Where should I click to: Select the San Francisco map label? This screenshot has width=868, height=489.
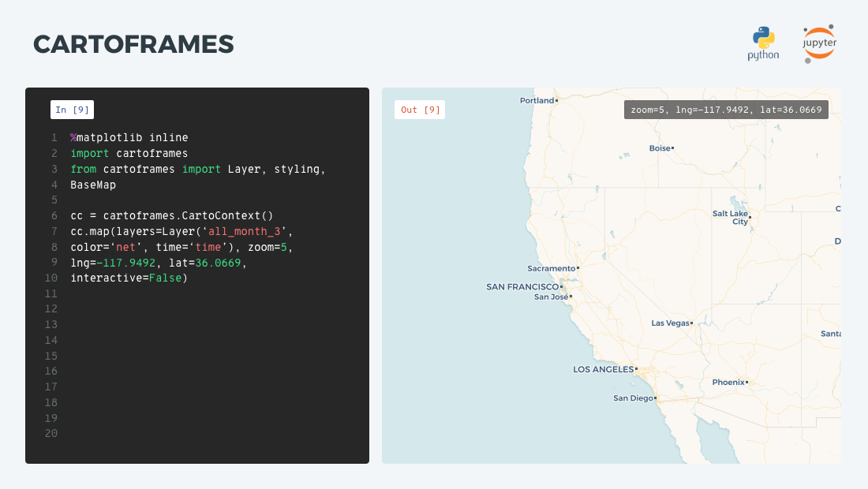click(522, 286)
